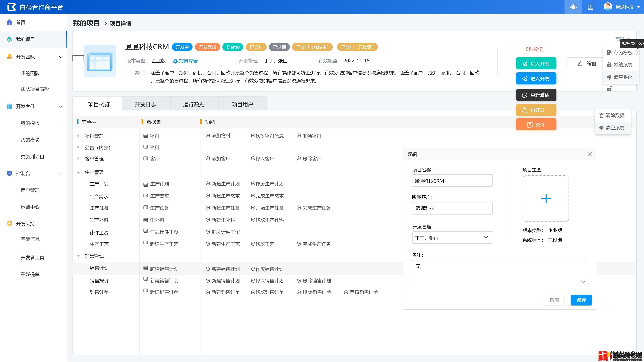644x362 pixels.
Task: Open 我的模板 in sidebar
Action: click(x=30, y=123)
